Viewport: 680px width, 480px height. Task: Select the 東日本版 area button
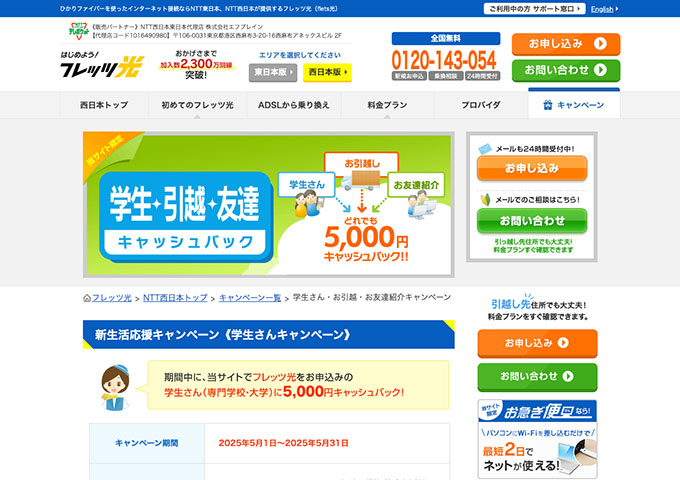coord(273,72)
